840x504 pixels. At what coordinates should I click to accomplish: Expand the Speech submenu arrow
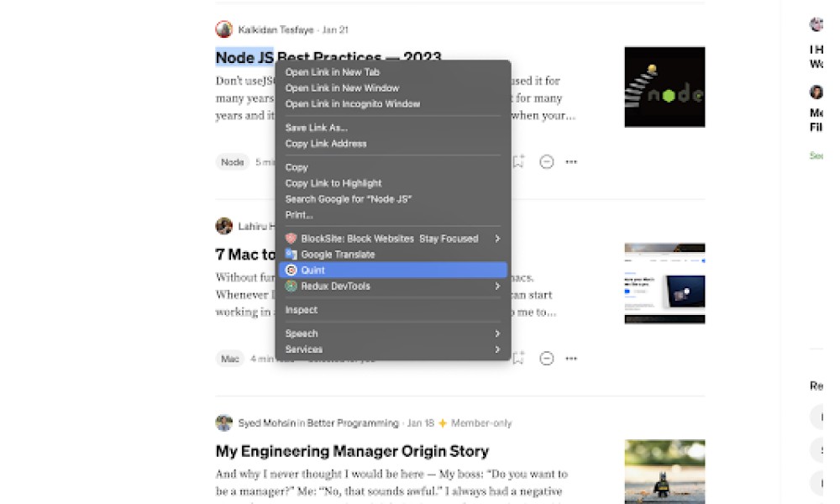[497, 333]
